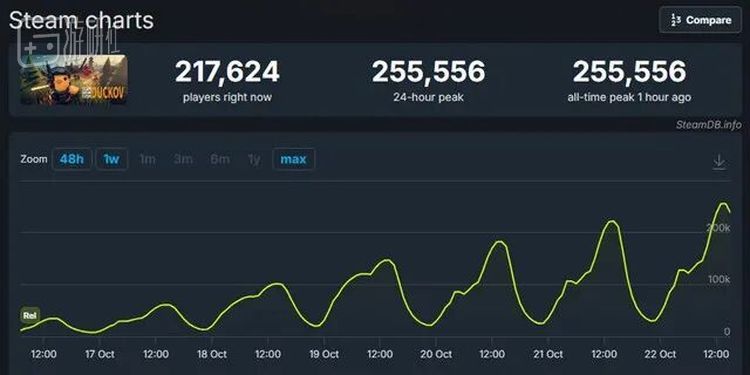This screenshot has width=750, height=375.
Task: Click the 18 Oct axis label
Action: (211, 354)
